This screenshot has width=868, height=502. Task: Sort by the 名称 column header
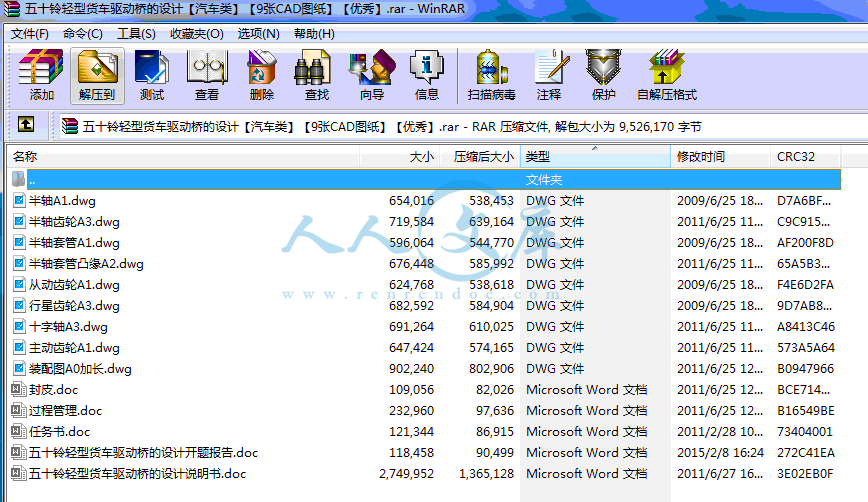tap(184, 157)
